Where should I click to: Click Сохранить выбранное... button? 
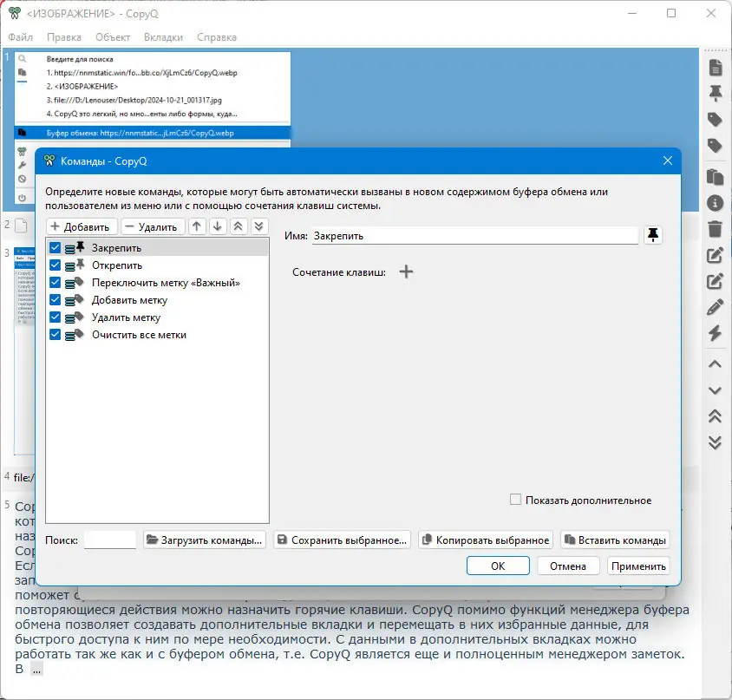point(342,540)
